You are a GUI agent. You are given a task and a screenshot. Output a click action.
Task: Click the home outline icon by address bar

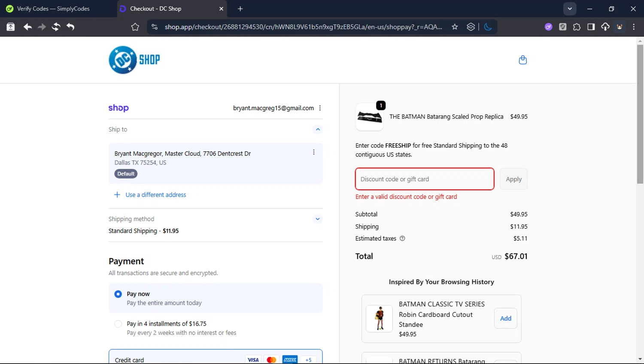tap(135, 27)
